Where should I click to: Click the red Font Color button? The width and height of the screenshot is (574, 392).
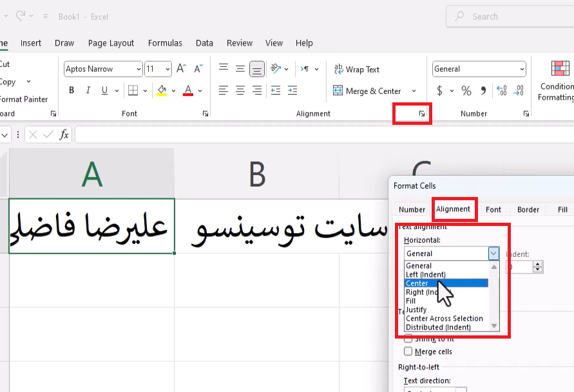pyautogui.click(x=188, y=91)
